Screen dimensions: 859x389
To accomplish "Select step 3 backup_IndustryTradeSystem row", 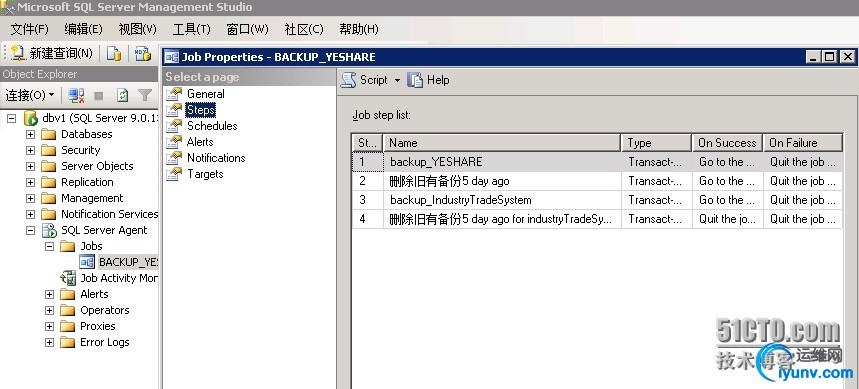I will (x=597, y=200).
